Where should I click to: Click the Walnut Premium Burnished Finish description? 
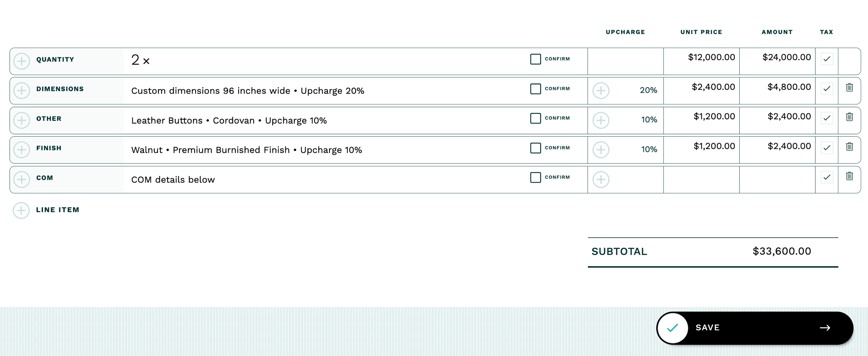point(247,150)
